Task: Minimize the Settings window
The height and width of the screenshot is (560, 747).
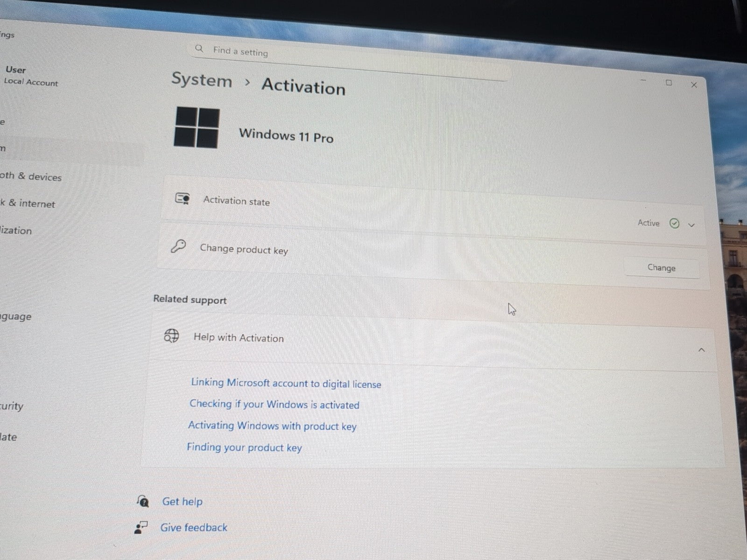Action: [643, 81]
